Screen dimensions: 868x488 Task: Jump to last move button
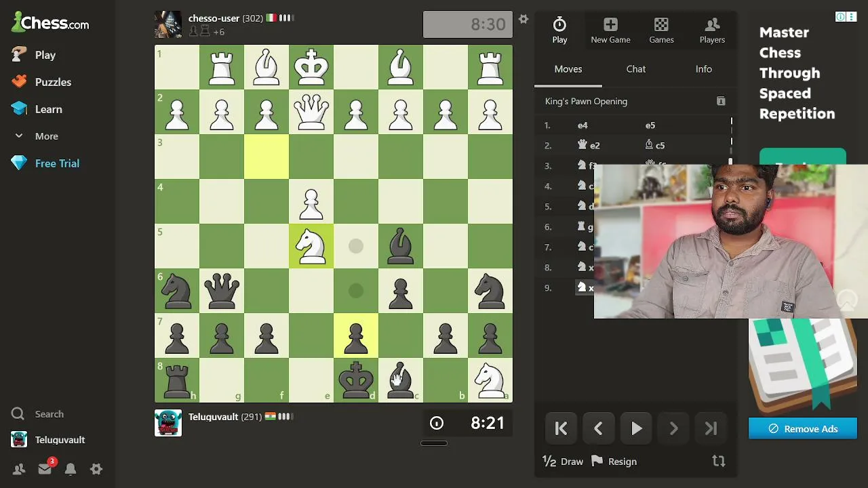point(711,428)
